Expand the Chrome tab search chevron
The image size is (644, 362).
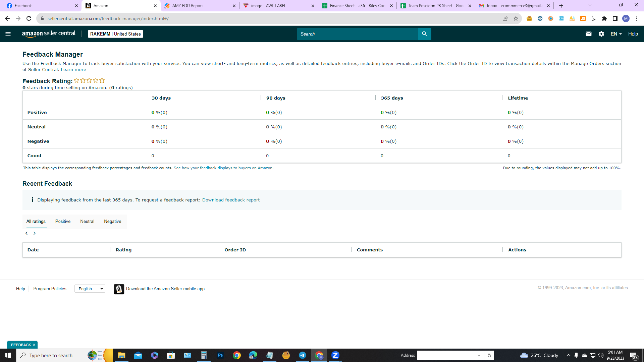point(590,5)
